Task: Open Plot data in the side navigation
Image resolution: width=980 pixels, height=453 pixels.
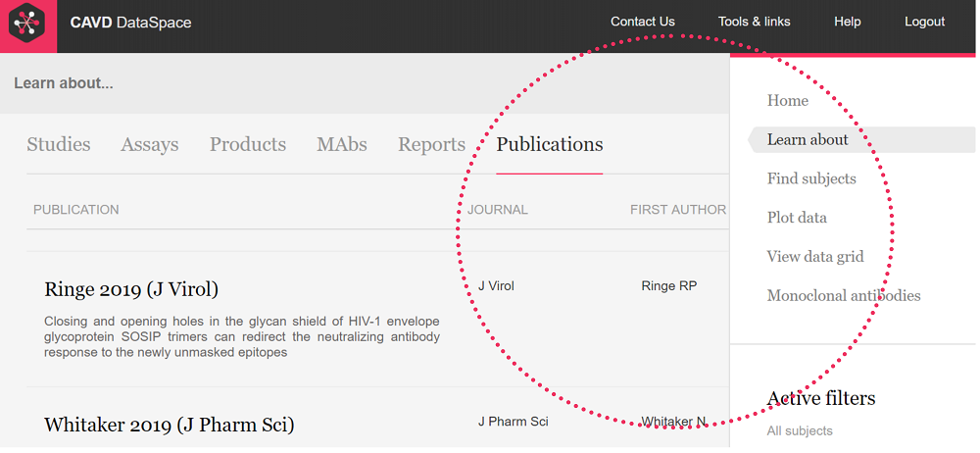Action: pos(797,218)
